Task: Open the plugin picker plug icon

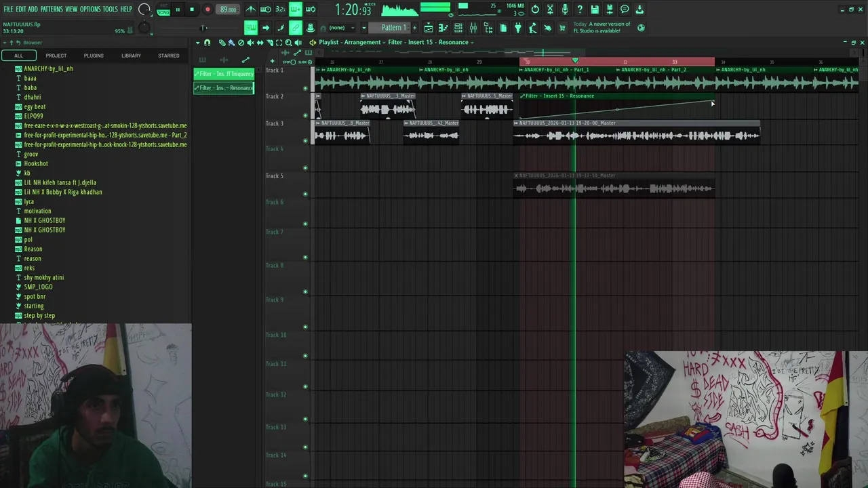Action: [x=518, y=28]
